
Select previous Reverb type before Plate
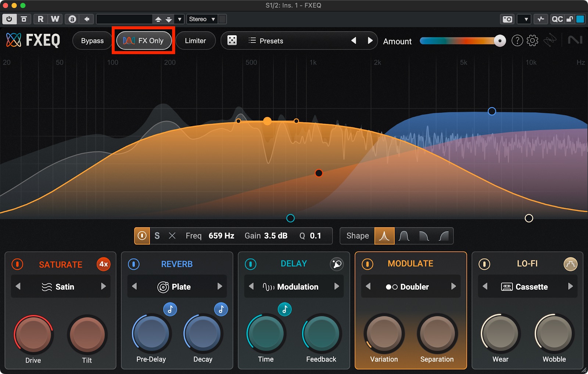point(134,286)
